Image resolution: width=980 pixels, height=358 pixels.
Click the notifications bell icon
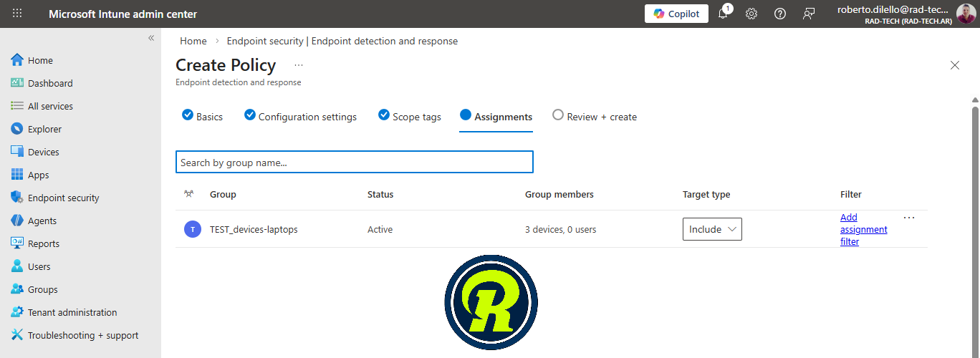click(x=723, y=14)
